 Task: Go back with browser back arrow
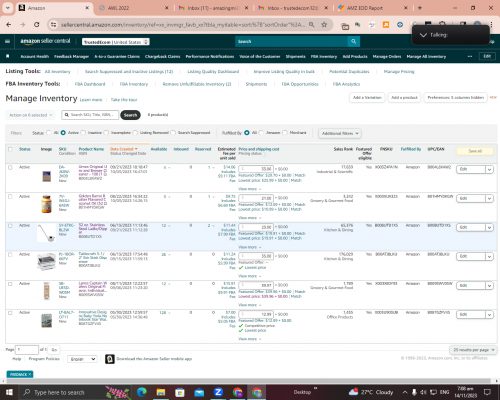point(9,24)
